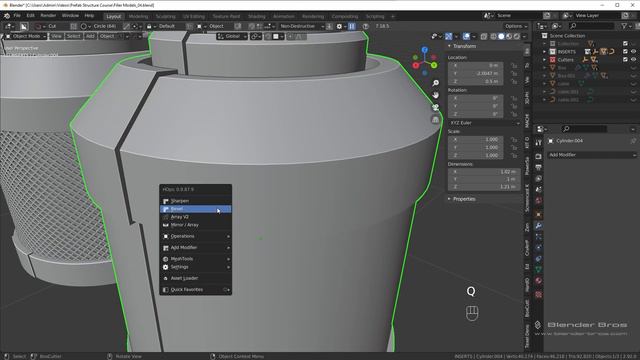This screenshot has width=640, height=360.
Task: Open the File menu
Action: (17, 16)
